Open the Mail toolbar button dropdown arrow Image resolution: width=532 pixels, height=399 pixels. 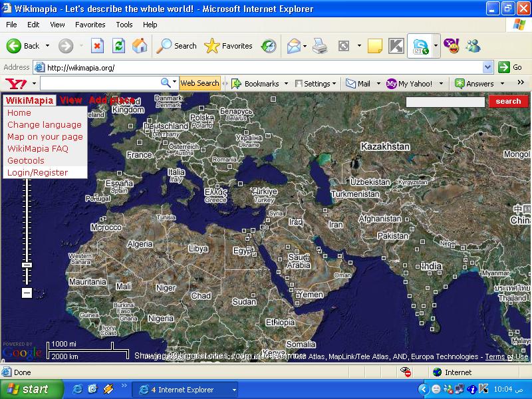pos(305,46)
